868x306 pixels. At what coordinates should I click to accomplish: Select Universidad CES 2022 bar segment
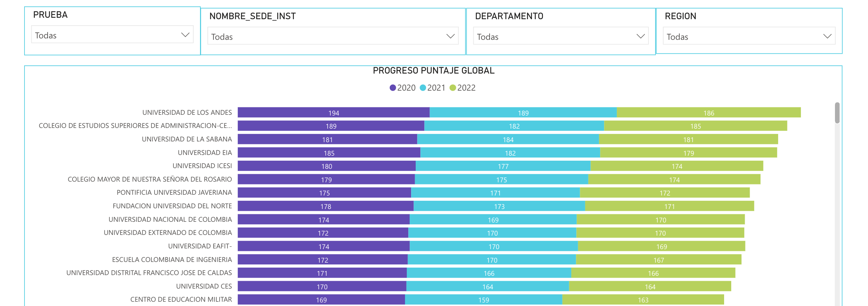pos(650,286)
